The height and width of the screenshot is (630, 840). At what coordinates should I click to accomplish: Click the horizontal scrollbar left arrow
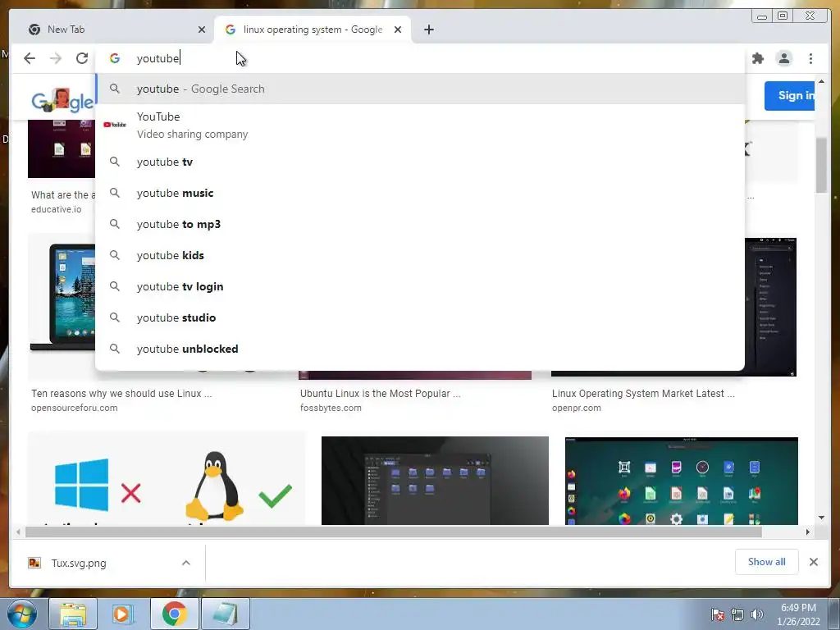pos(19,532)
